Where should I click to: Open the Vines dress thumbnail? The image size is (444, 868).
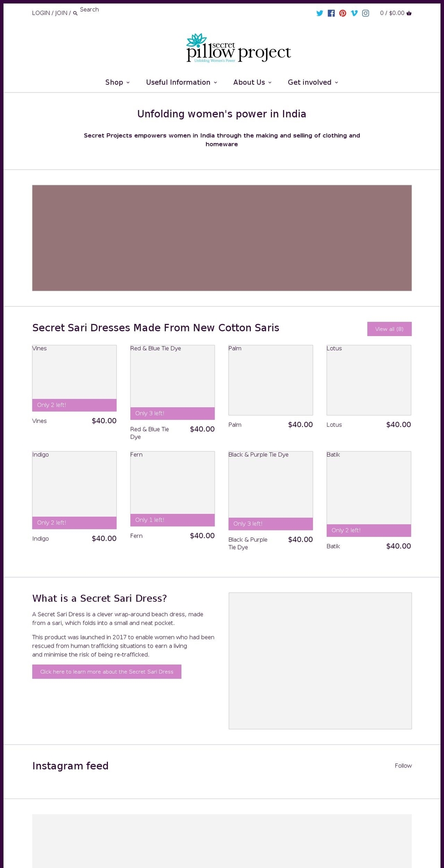[74, 378]
